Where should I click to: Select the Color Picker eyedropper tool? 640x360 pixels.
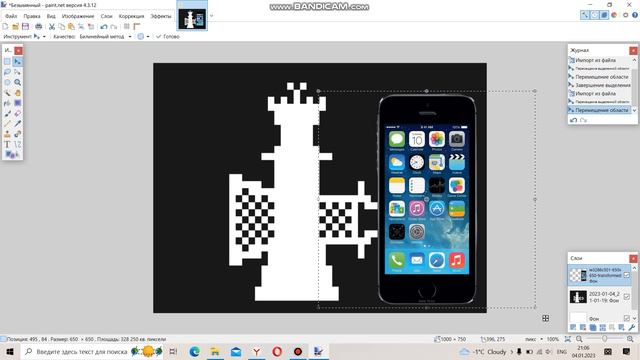18,124
